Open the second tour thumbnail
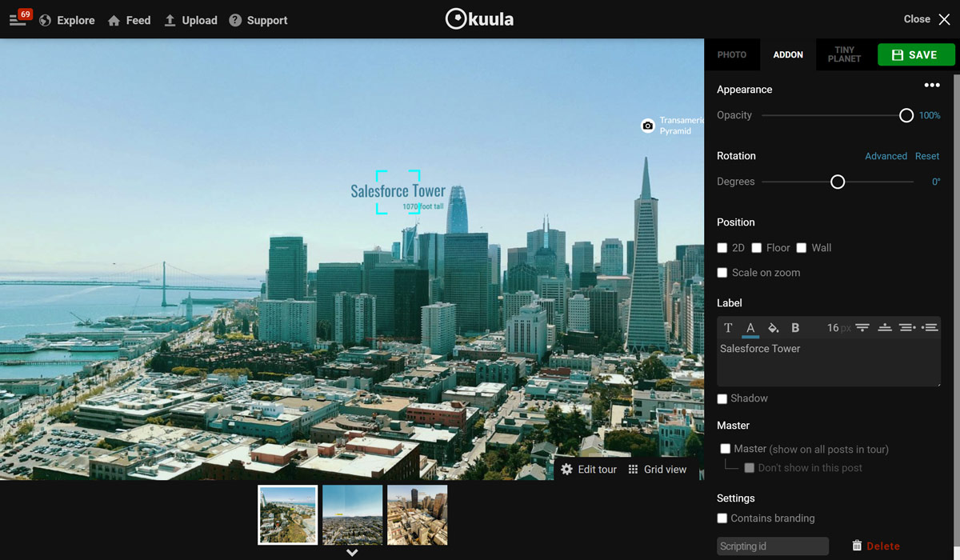 pyautogui.click(x=353, y=515)
